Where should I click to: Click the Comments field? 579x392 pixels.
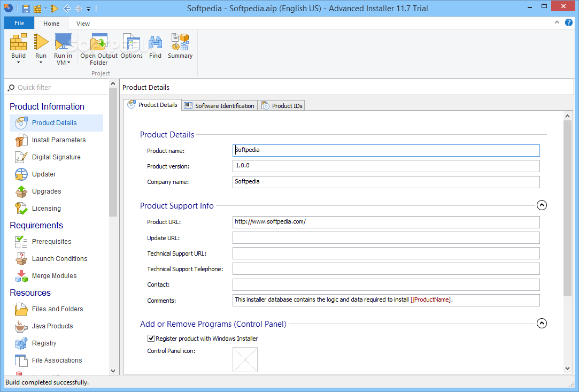tap(386, 300)
